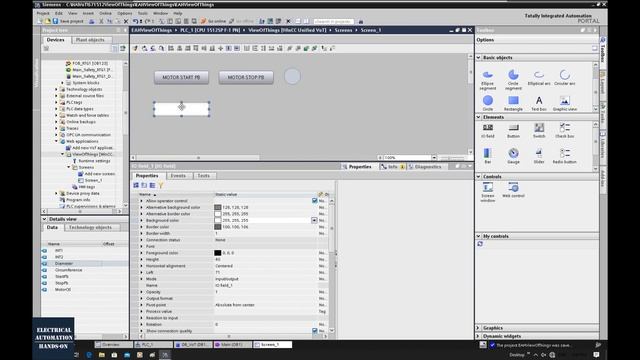Screen dimensions: 640x360
Task: Open the Main (OB1) editor bar tab
Action: [x=232, y=345]
